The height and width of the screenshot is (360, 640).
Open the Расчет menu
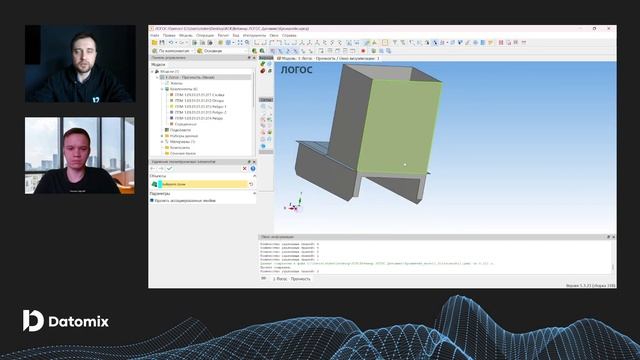click(x=223, y=36)
